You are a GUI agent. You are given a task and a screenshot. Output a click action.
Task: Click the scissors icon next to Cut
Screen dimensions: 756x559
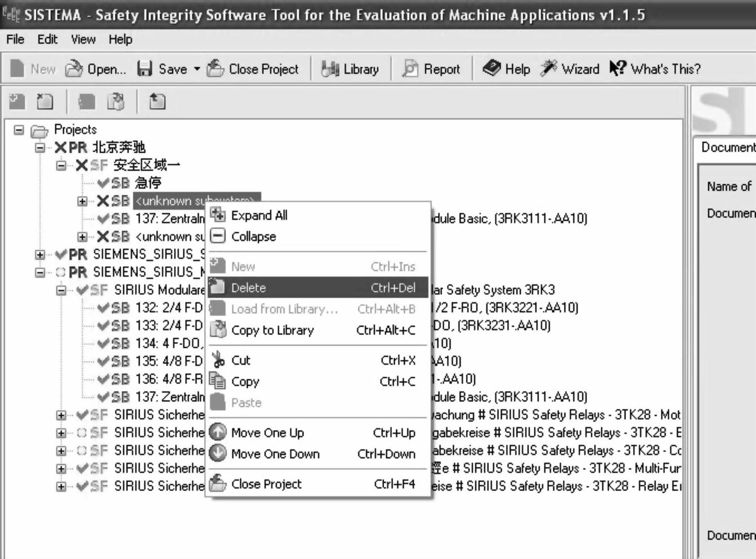click(x=218, y=360)
